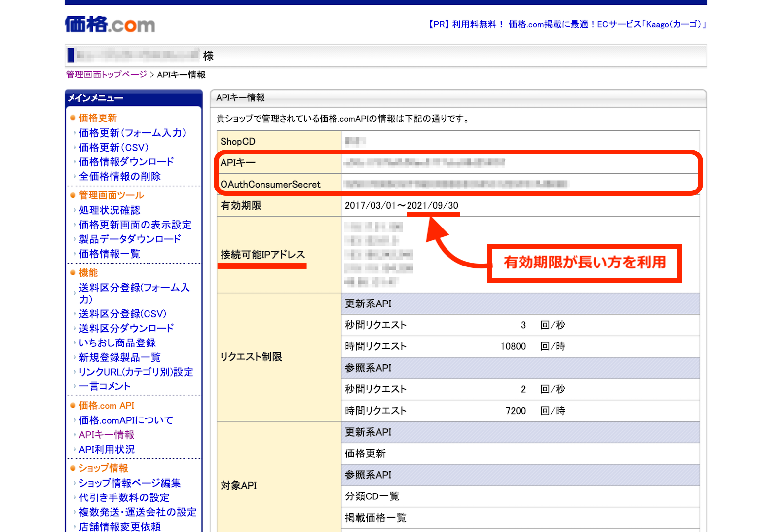
Task: Open 処理状況確認 page
Action: coord(110,210)
